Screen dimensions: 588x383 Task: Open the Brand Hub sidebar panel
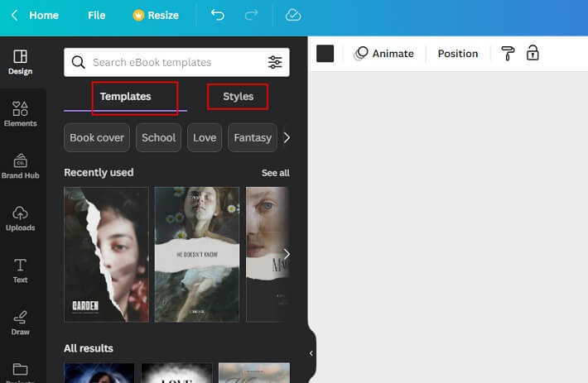pyautogui.click(x=20, y=166)
